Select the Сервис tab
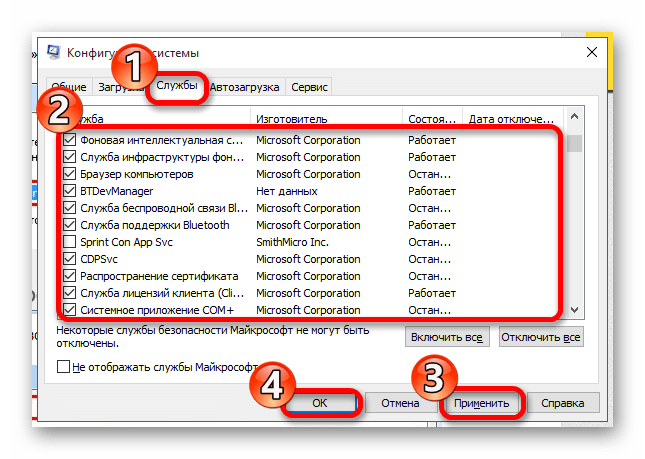Viewport: 645px width, 459px height. pos(309,87)
